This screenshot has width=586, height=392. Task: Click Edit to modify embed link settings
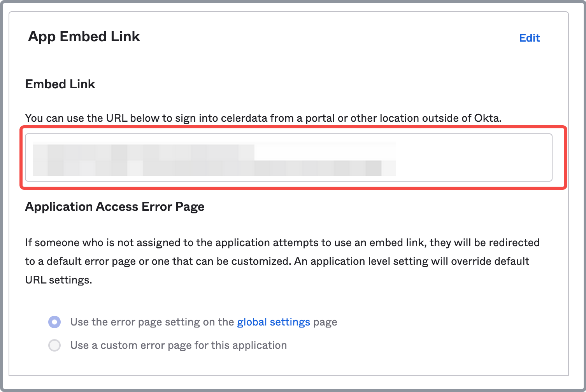coord(529,37)
